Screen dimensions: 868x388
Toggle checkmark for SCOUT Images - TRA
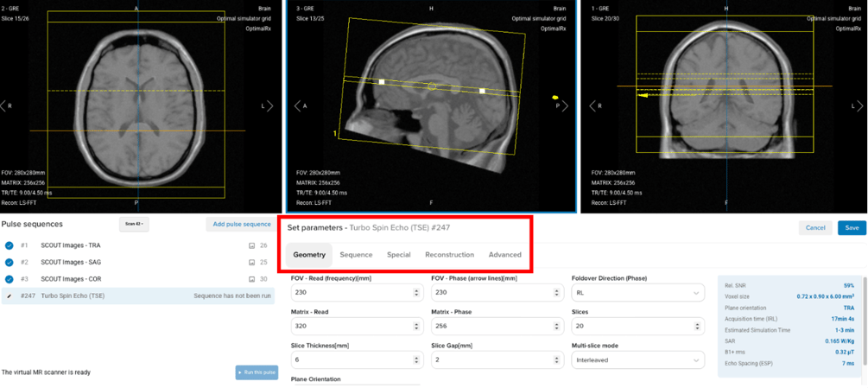tap(10, 246)
